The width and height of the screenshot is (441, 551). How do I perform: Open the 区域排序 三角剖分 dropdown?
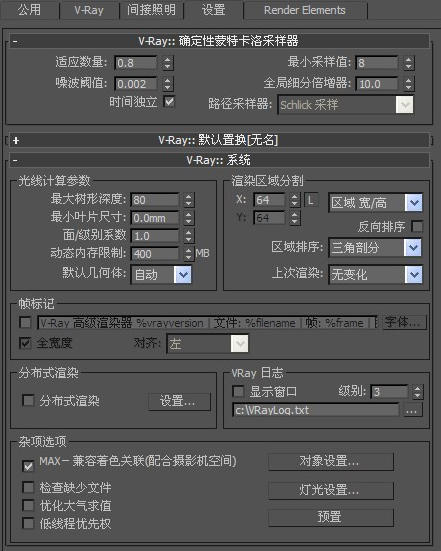pos(375,248)
